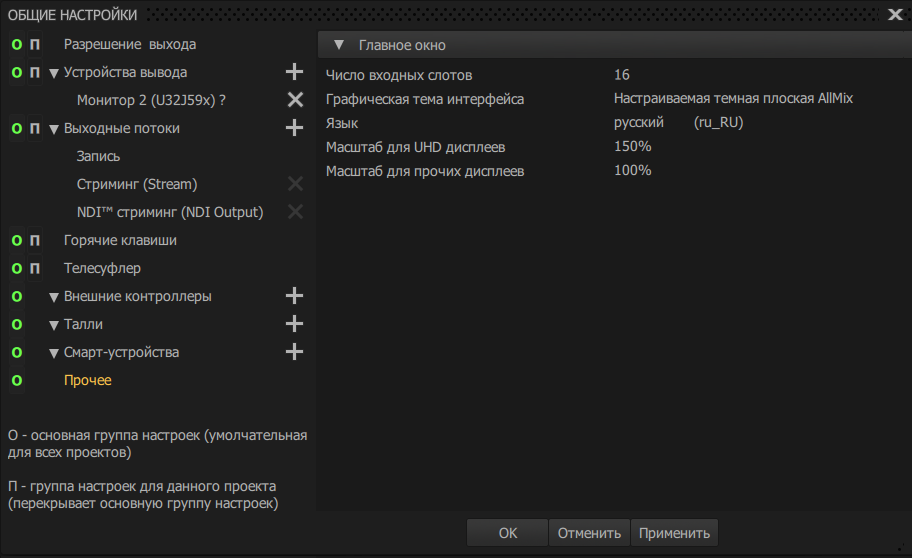Collapse the Главное окно section
This screenshot has width=912, height=558.
(x=339, y=45)
